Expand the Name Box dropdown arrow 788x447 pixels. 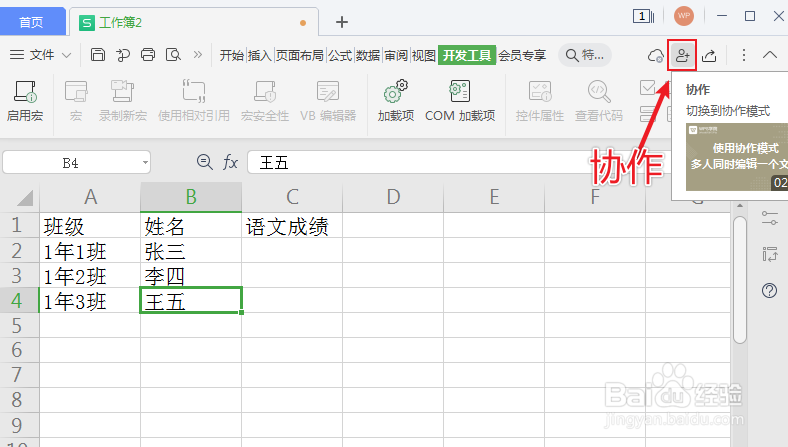click(145, 163)
